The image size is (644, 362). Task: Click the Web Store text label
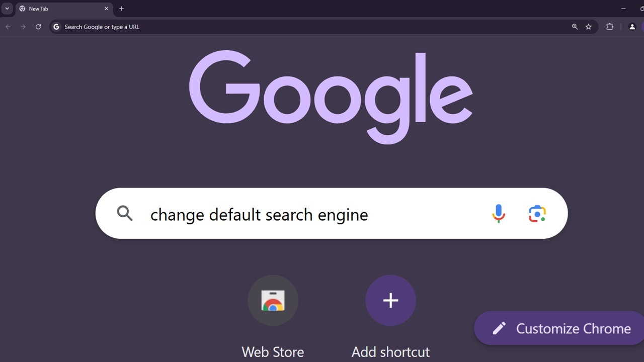pos(273,351)
